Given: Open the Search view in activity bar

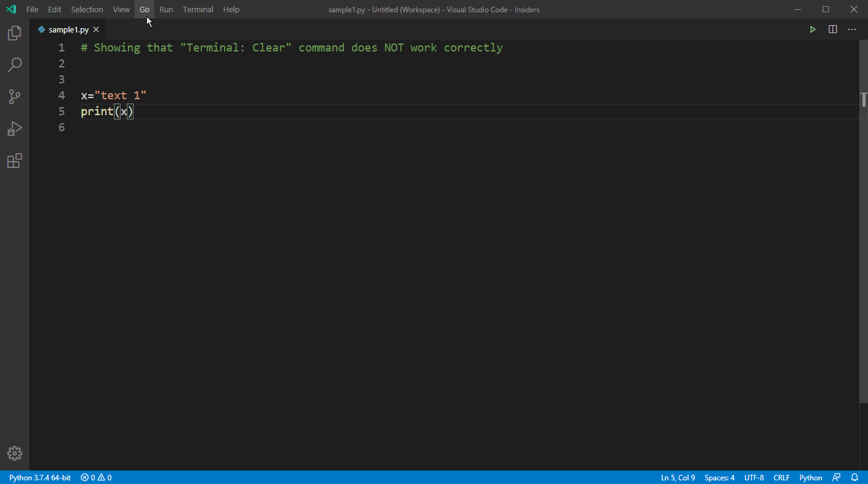Looking at the screenshot, I should (15, 64).
